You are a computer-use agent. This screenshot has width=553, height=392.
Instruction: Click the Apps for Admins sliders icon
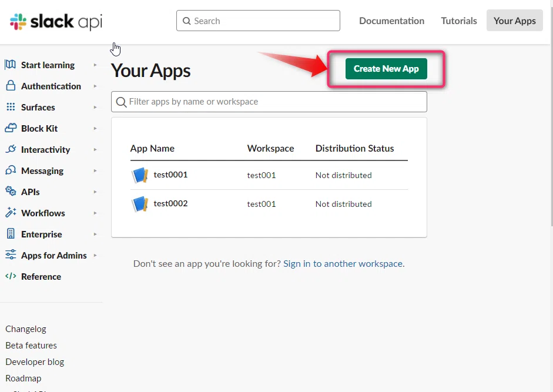[11, 254]
